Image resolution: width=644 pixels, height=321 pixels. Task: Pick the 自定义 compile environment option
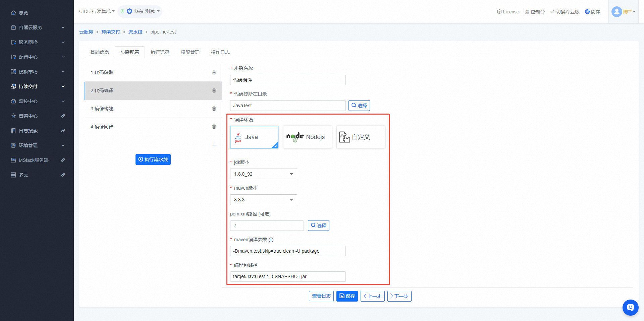pos(361,137)
